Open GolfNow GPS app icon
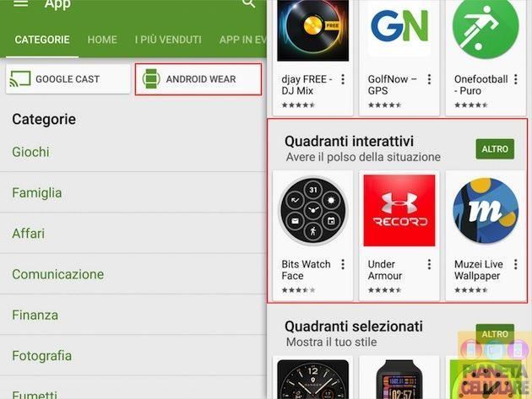The image size is (532, 399). pyautogui.click(x=399, y=29)
